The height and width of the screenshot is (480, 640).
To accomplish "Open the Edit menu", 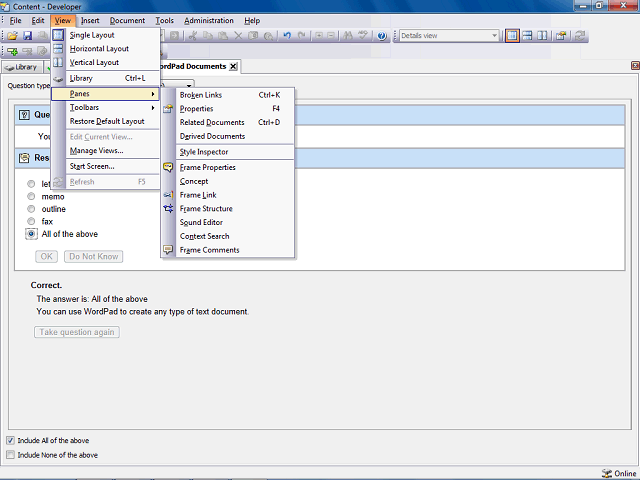I will 38,20.
